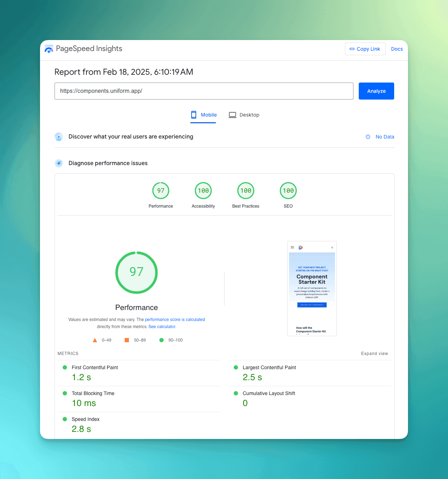Image resolution: width=448 pixels, height=479 pixels.
Task: Click the First Contentful Paint metric label
Action: (x=95, y=367)
